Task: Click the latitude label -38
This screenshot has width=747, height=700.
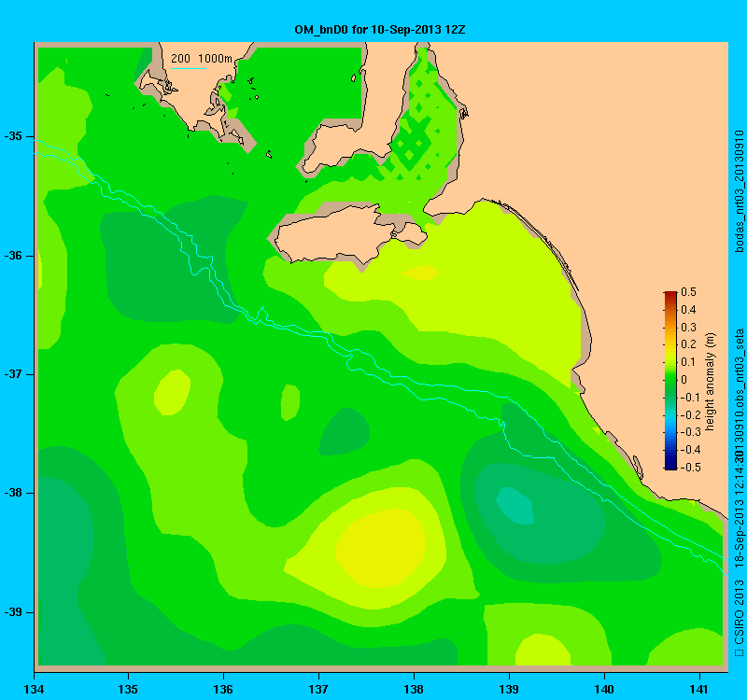Action: click(x=13, y=493)
